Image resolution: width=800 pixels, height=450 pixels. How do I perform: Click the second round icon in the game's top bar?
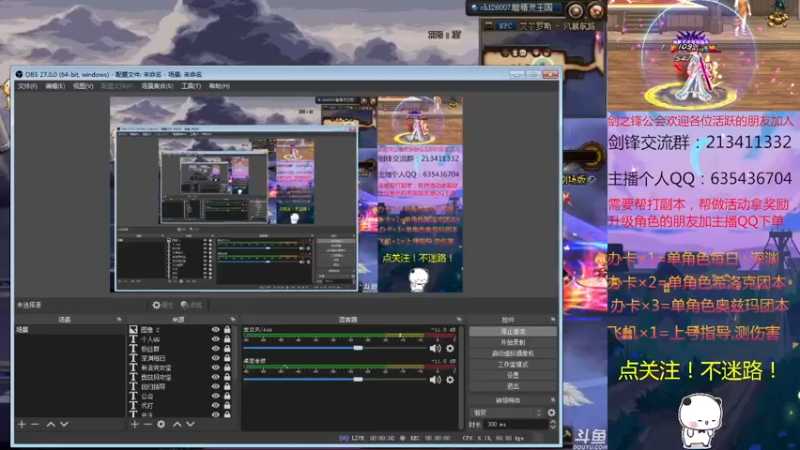click(595, 10)
